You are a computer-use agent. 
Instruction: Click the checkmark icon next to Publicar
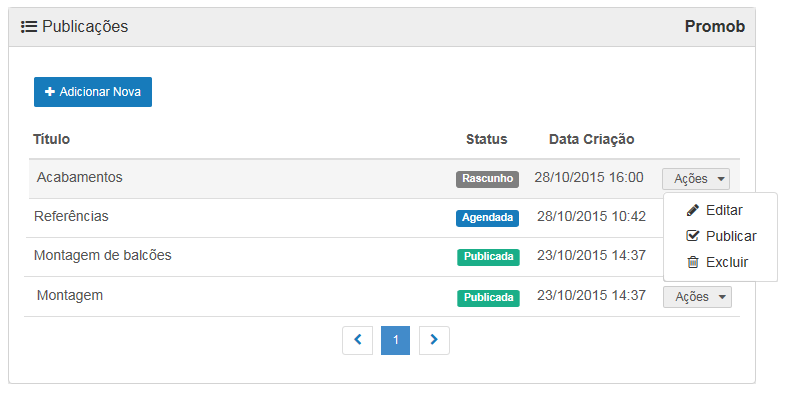(x=692, y=236)
